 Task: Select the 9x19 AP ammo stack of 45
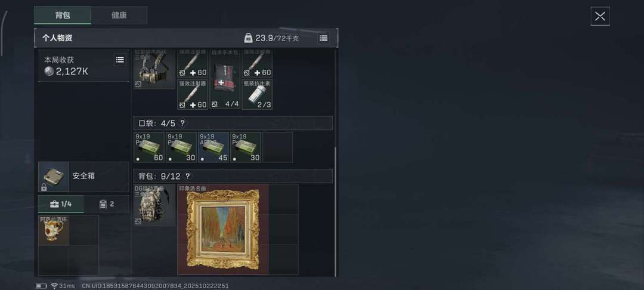213,147
